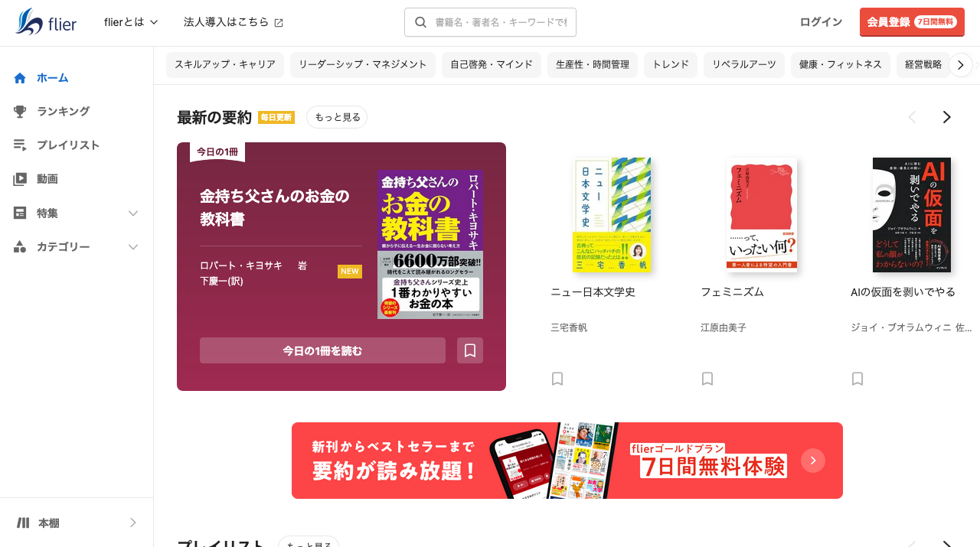Click 今日の1冊を読む button
980x547 pixels.
[322, 350]
